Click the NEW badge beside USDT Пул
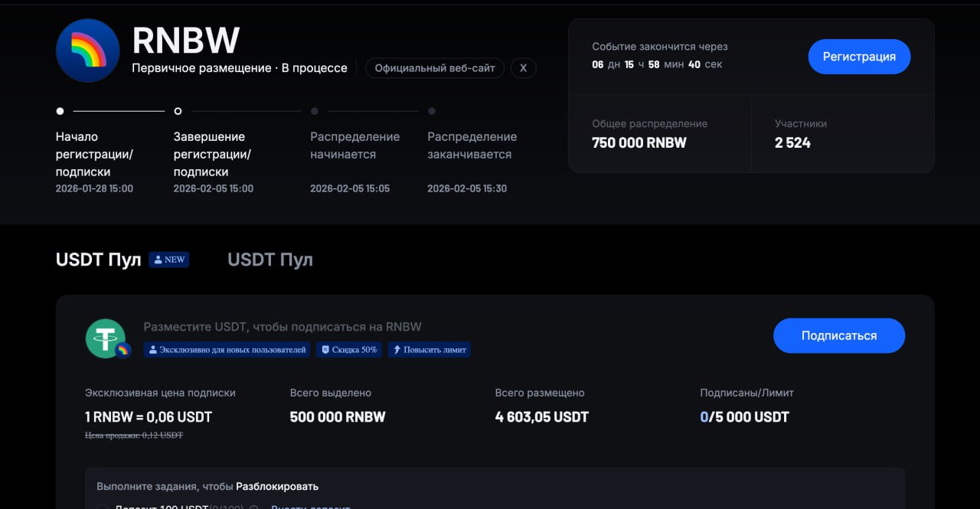The height and width of the screenshot is (509, 980). click(x=169, y=259)
